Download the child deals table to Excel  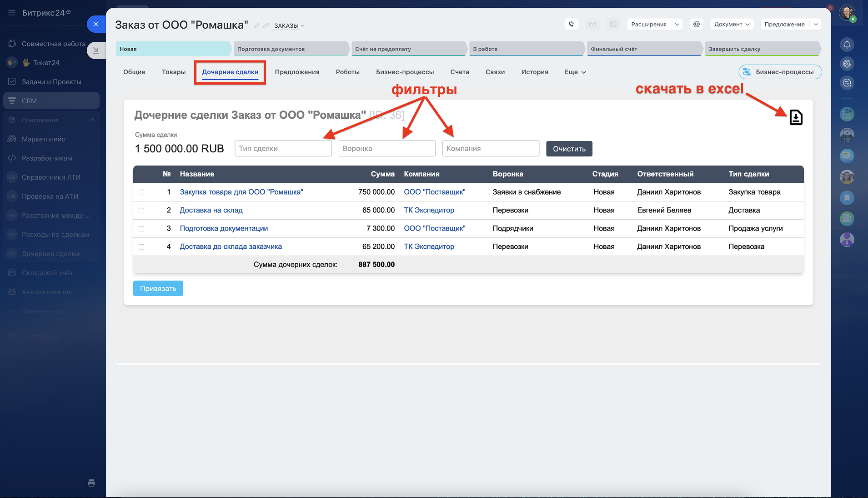796,117
